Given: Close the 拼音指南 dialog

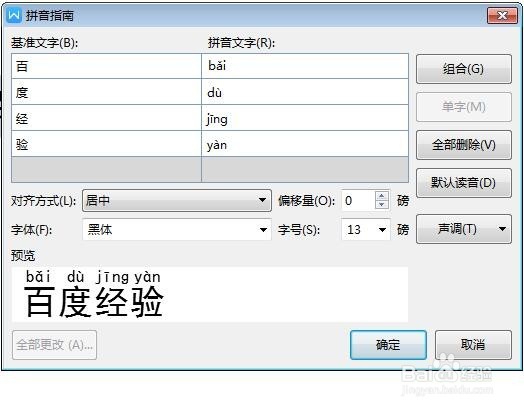Looking at the screenshot, I should click(502, 15).
